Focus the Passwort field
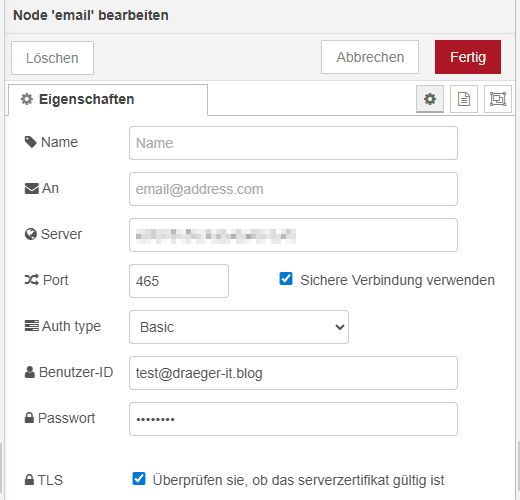Screen dimensions: 520x500 coord(293,419)
